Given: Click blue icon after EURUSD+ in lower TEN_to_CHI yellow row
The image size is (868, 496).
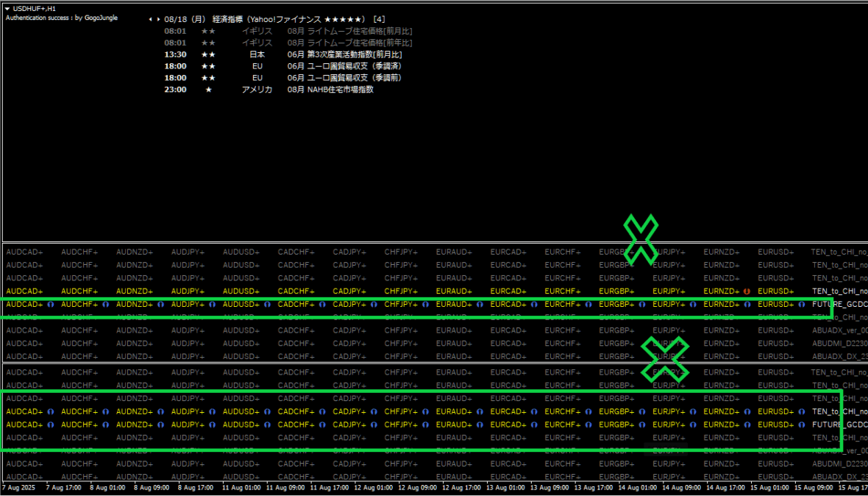Looking at the screenshot, I should 801,411.
